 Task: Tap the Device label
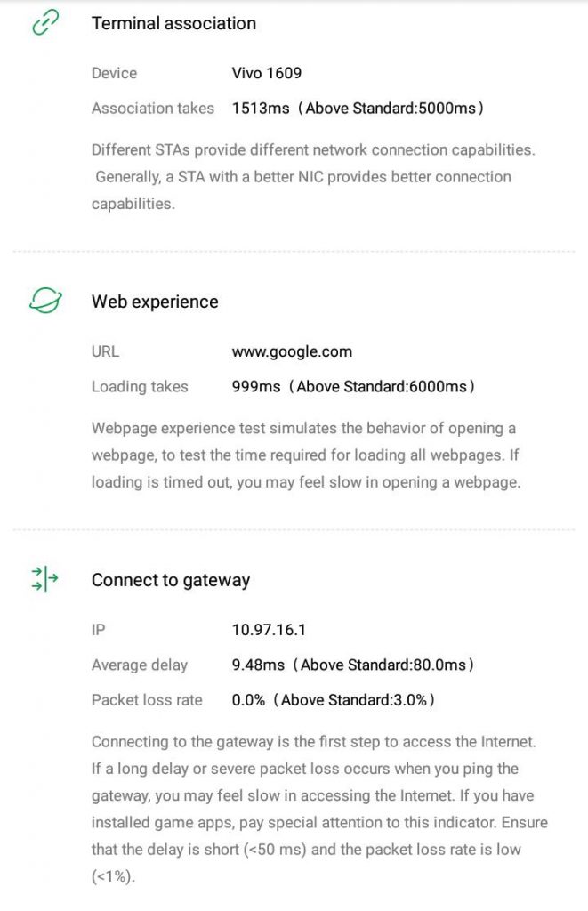point(114,73)
